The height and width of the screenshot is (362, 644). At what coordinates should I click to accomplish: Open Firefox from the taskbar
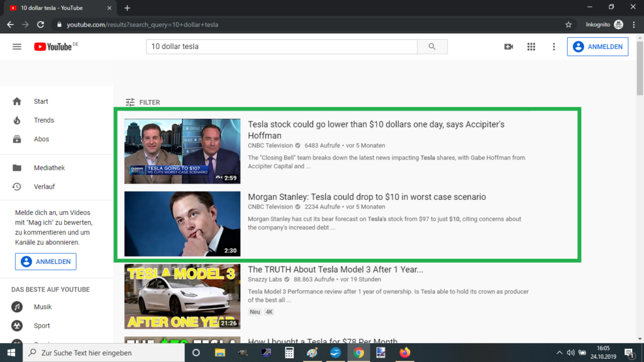click(404, 353)
